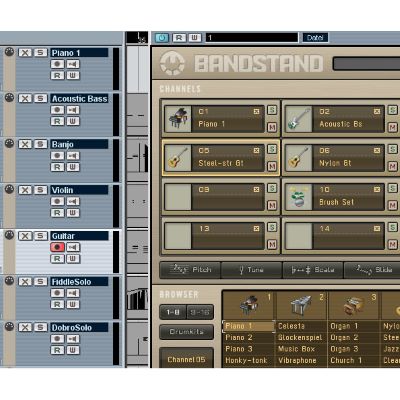Mute Bandstand channel 10 Brush Set
Image resolution: width=400 pixels, height=400 pixels.
[393, 205]
